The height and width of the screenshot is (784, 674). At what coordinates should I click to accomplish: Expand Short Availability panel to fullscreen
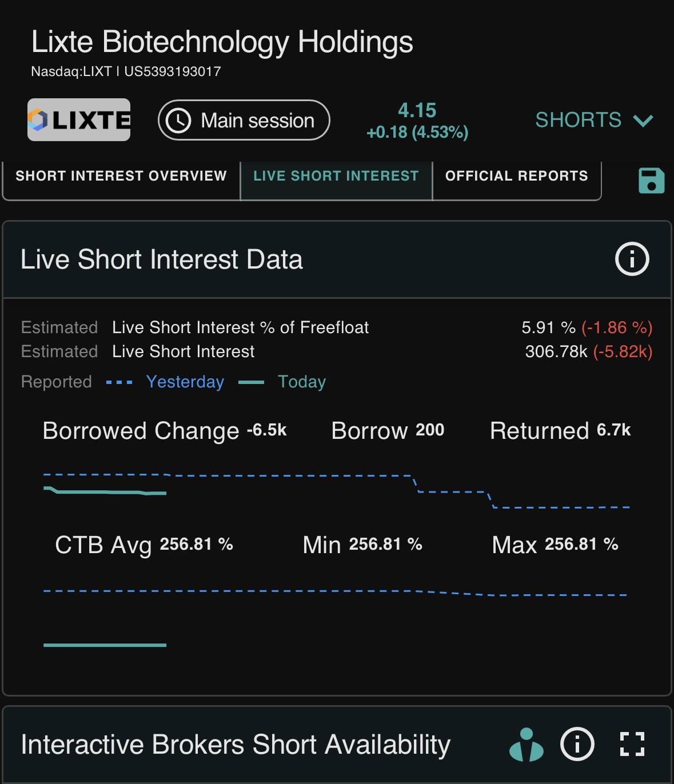(632, 745)
